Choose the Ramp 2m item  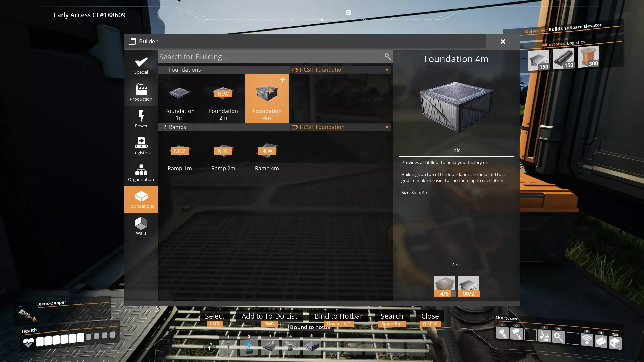(x=223, y=151)
